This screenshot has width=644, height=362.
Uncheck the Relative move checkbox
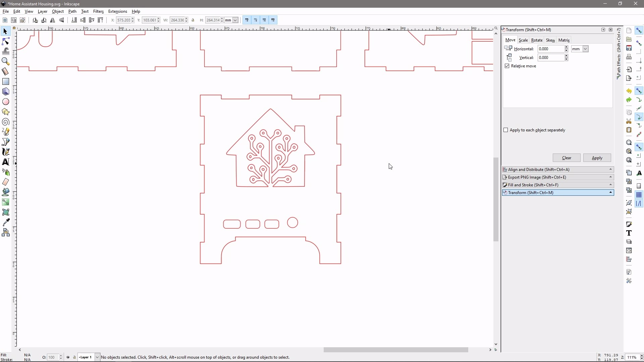(x=507, y=66)
